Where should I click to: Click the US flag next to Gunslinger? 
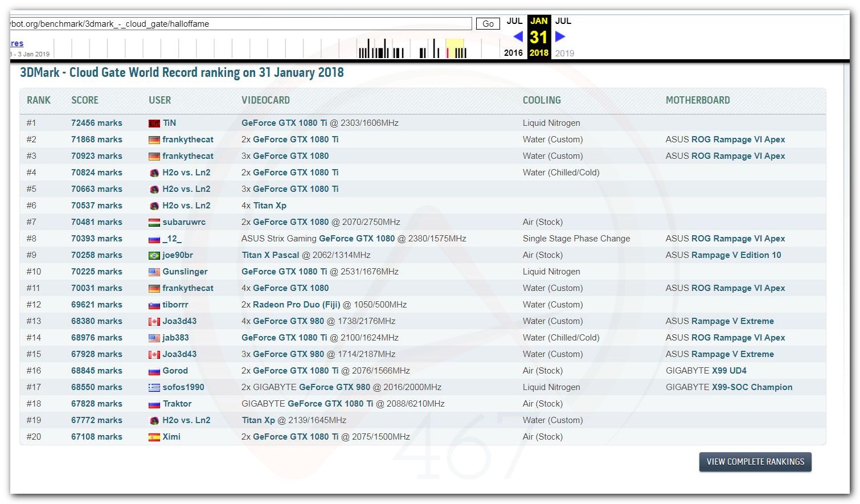154,272
